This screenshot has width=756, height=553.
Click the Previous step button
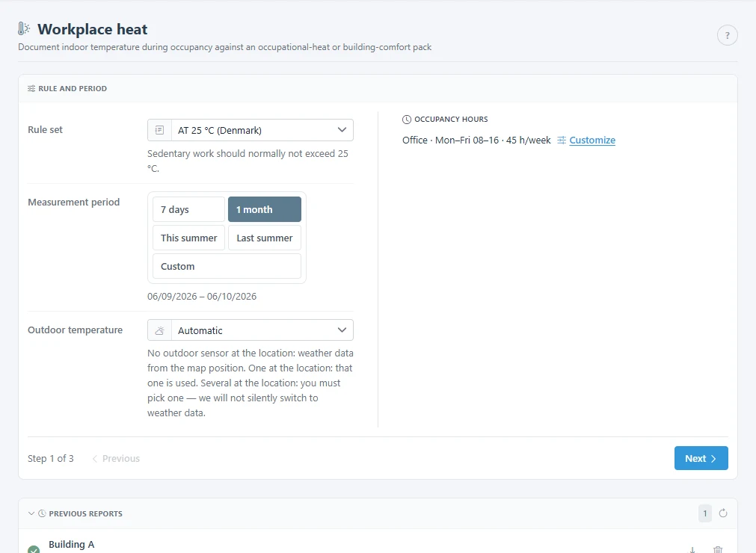coord(116,459)
